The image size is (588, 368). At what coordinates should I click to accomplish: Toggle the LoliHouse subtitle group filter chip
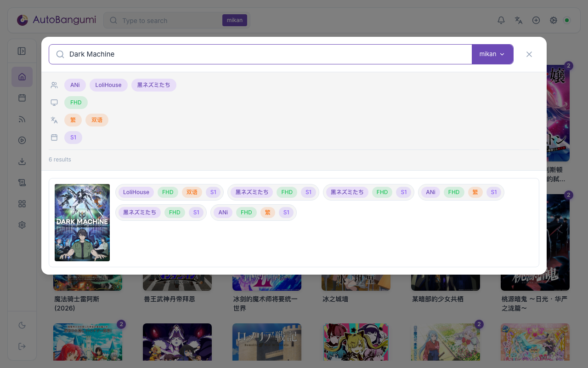[x=108, y=85]
